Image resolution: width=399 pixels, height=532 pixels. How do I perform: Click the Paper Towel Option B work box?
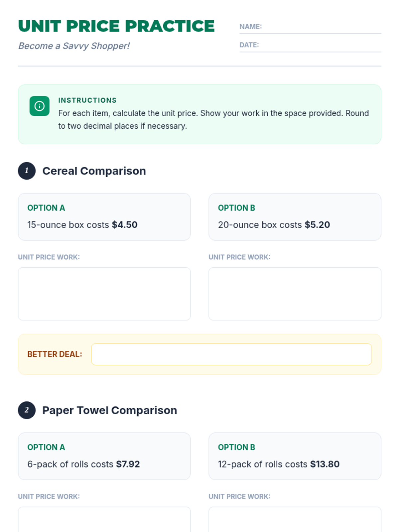pos(295,519)
